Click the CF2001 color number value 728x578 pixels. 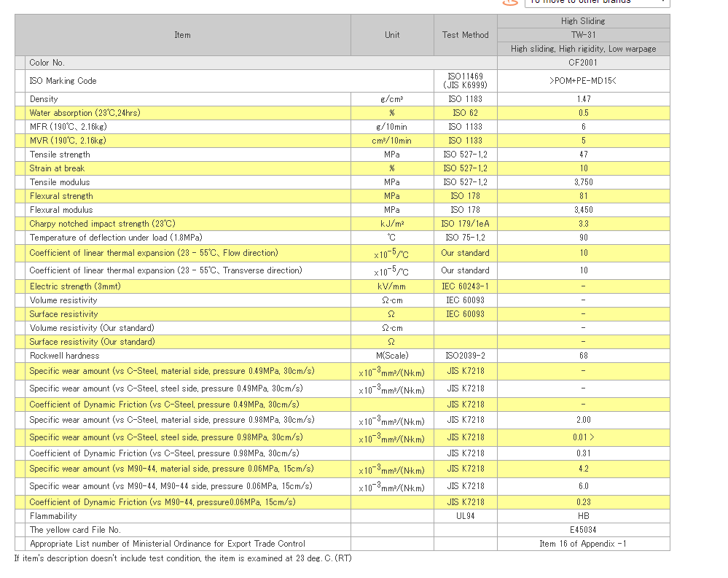(x=583, y=63)
